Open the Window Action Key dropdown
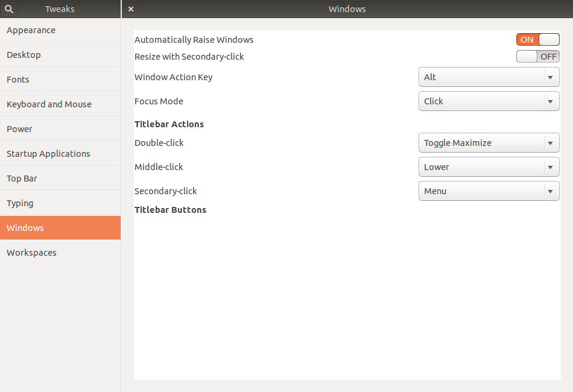 [489, 77]
